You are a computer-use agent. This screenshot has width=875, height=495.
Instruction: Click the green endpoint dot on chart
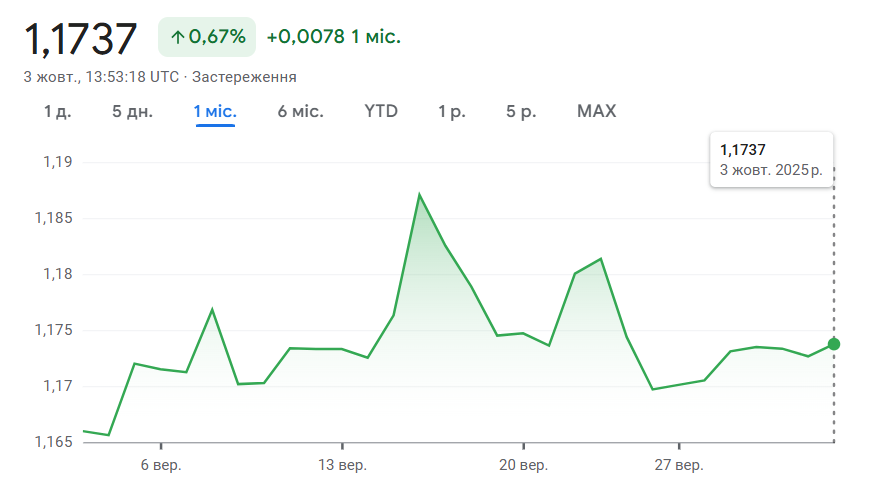(x=834, y=344)
